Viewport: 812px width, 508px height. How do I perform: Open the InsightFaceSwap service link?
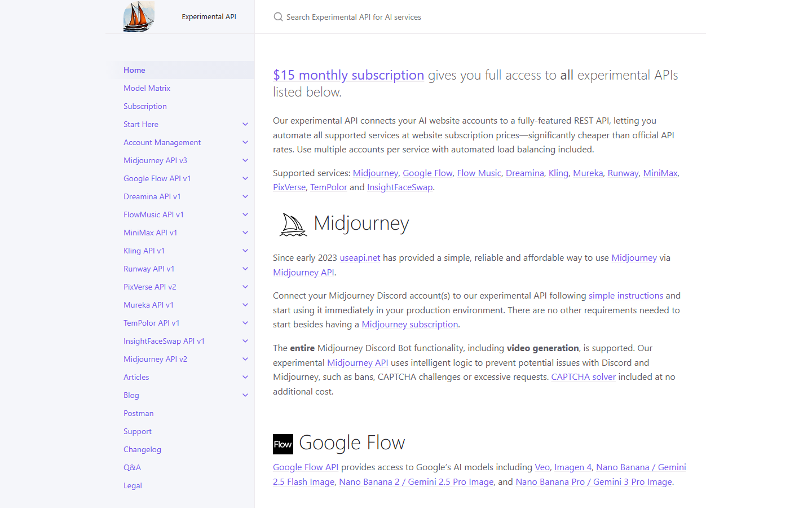click(x=400, y=187)
